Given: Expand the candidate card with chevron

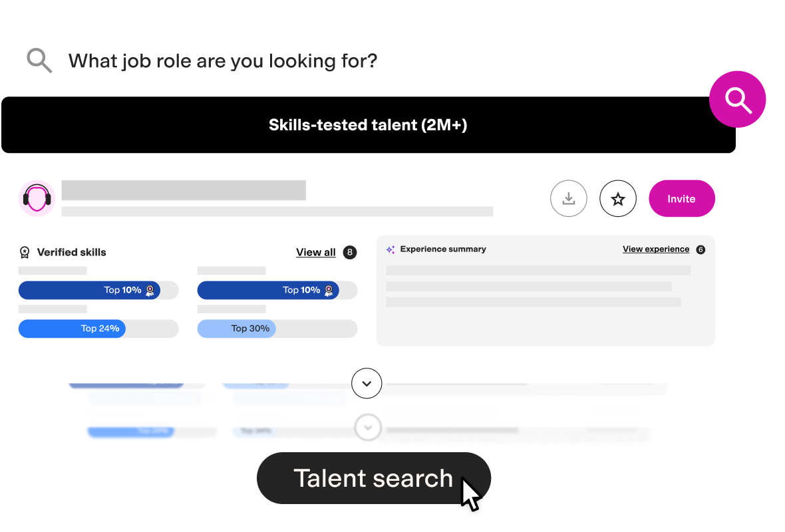Looking at the screenshot, I should pyautogui.click(x=367, y=383).
